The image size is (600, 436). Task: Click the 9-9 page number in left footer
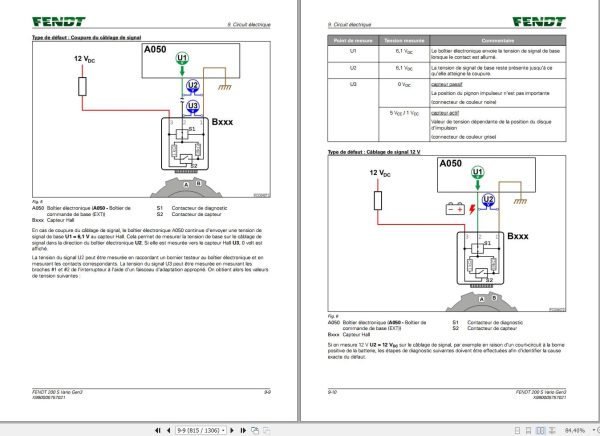coord(267,392)
